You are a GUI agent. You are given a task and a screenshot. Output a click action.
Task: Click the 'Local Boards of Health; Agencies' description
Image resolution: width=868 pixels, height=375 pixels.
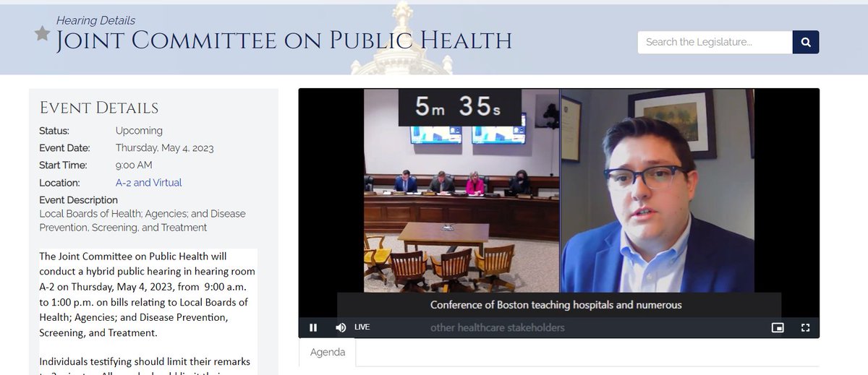(142, 220)
